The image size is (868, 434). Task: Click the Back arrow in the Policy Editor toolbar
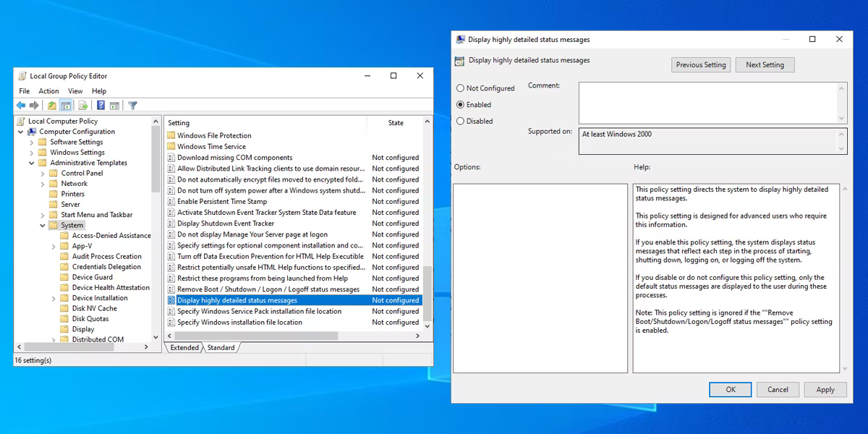[x=21, y=106]
